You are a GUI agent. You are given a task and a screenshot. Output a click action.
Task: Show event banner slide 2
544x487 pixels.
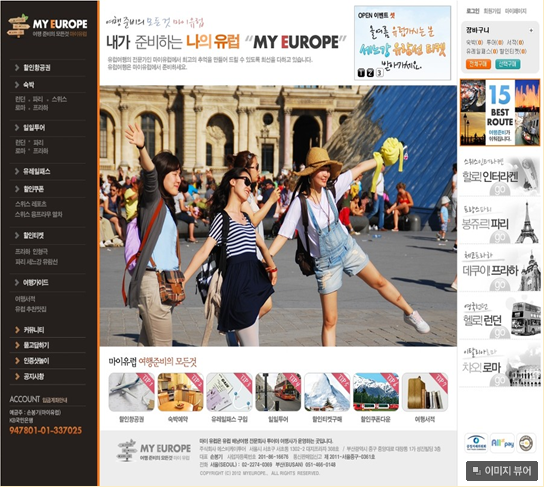point(370,73)
